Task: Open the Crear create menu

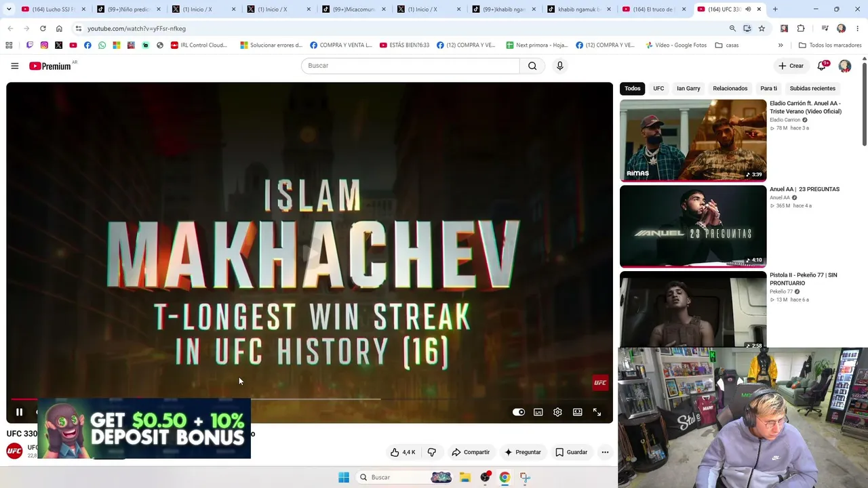Action: point(791,66)
